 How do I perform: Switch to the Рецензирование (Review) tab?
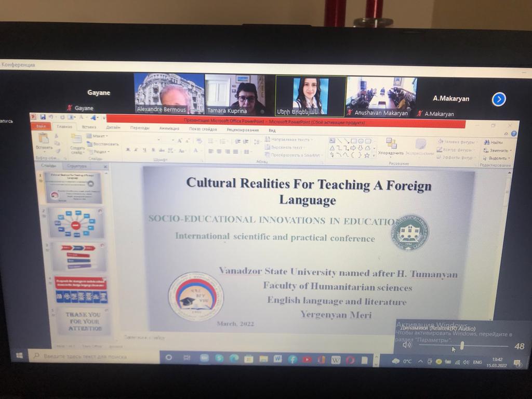[x=243, y=129]
